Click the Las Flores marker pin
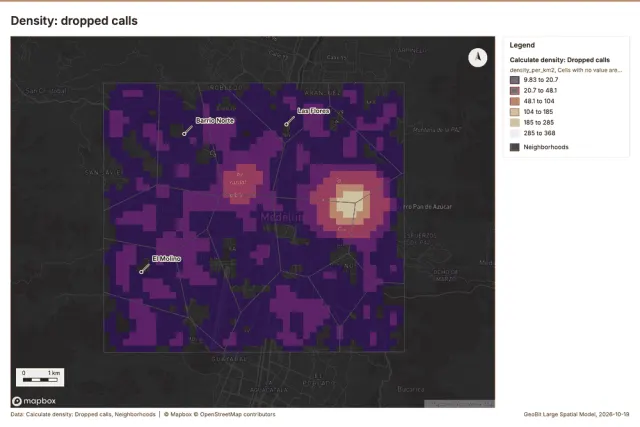Screen dimensions: 640x427 287,124
